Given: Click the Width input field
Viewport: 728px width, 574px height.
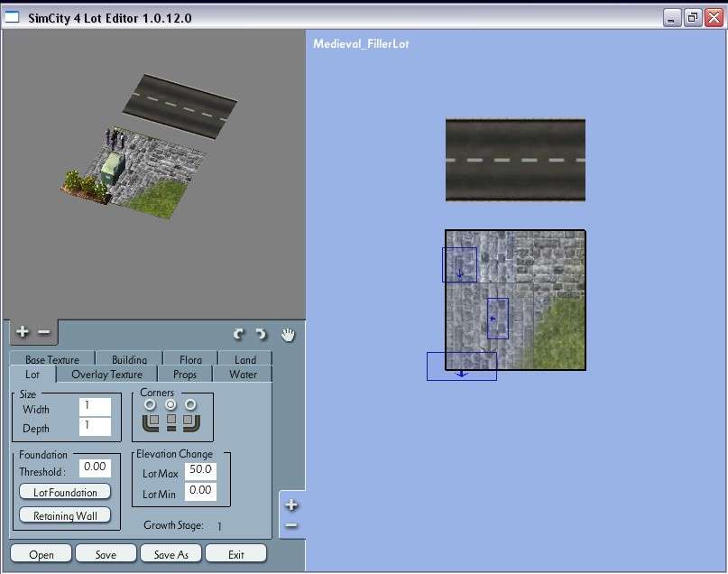Looking at the screenshot, I should [95, 407].
